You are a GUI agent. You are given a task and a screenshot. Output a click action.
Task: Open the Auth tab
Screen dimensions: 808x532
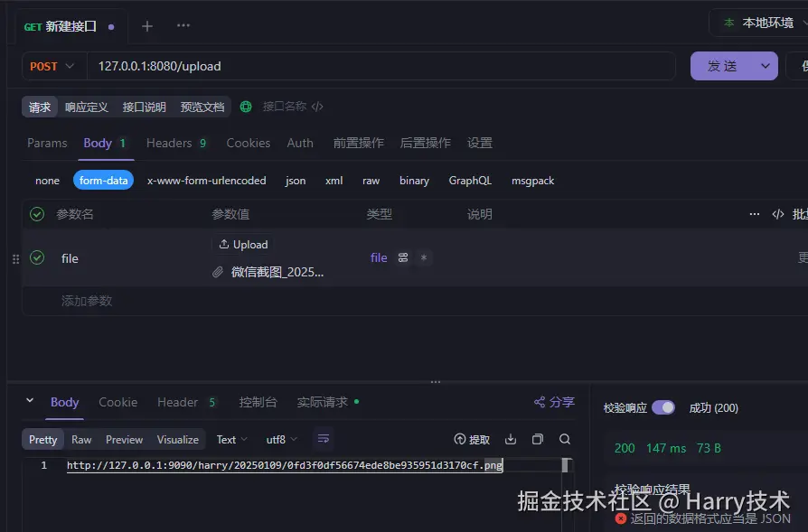[x=300, y=144]
